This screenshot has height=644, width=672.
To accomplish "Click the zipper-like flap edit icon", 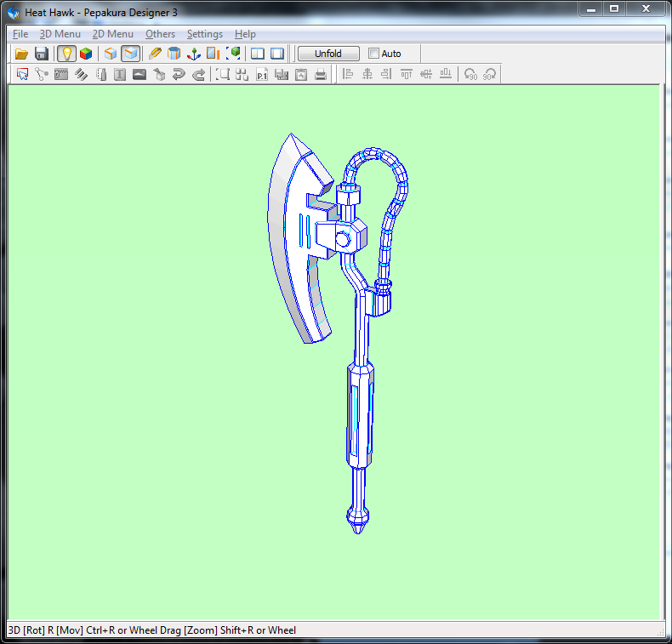I will (x=61, y=74).
